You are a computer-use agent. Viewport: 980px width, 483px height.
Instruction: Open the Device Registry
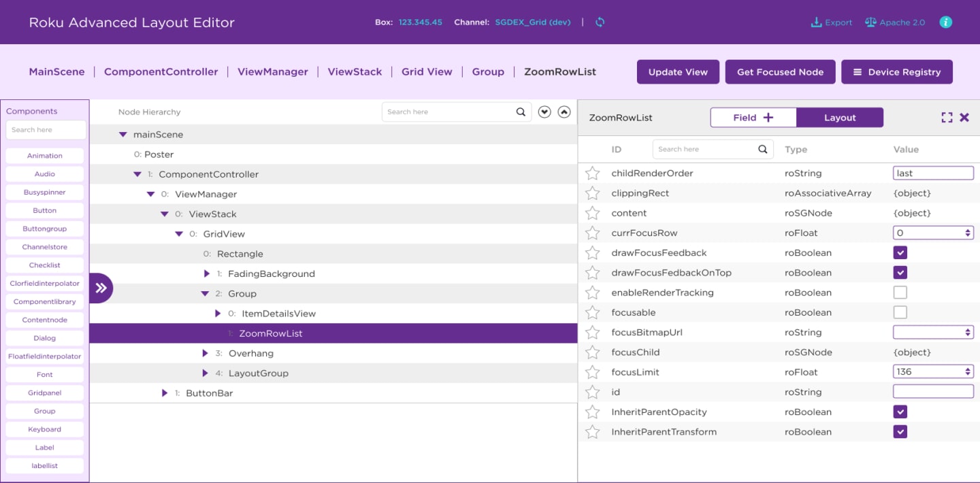897,71
